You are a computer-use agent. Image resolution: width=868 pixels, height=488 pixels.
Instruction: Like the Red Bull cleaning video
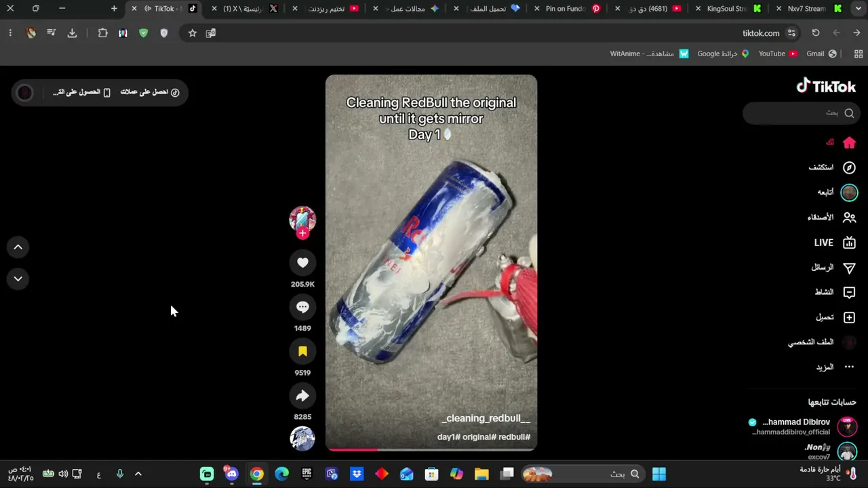coord(302,263)
